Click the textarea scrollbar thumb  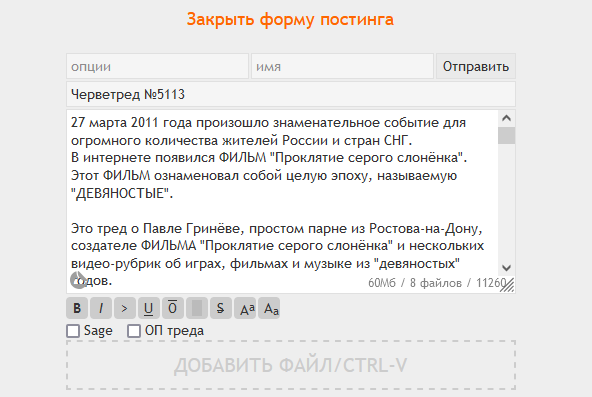(506, 135)
